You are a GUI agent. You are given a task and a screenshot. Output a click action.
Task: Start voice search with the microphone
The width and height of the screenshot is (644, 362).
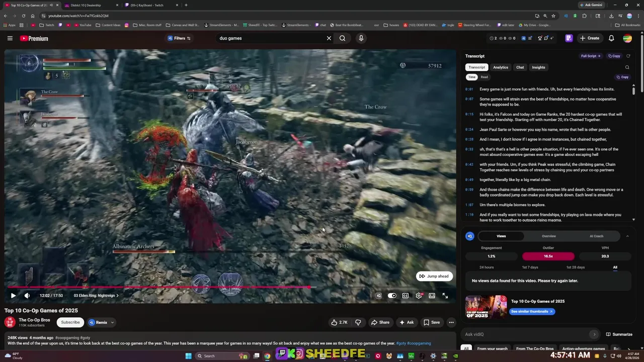[361, 38]
